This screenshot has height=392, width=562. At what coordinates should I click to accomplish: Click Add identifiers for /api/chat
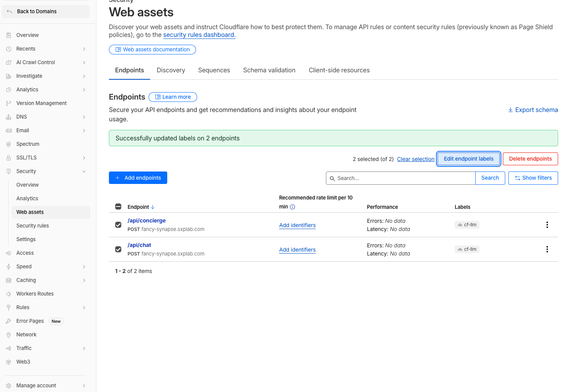tap(298, 250)
